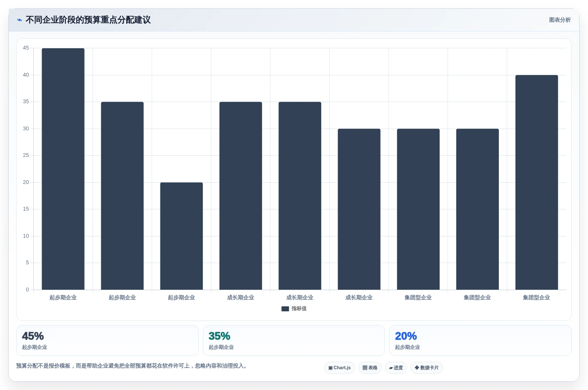Click the 起步期企业 bar at value 35
Image resolution: width=588 pixels, height=390 pixels.
click(122, 196)
